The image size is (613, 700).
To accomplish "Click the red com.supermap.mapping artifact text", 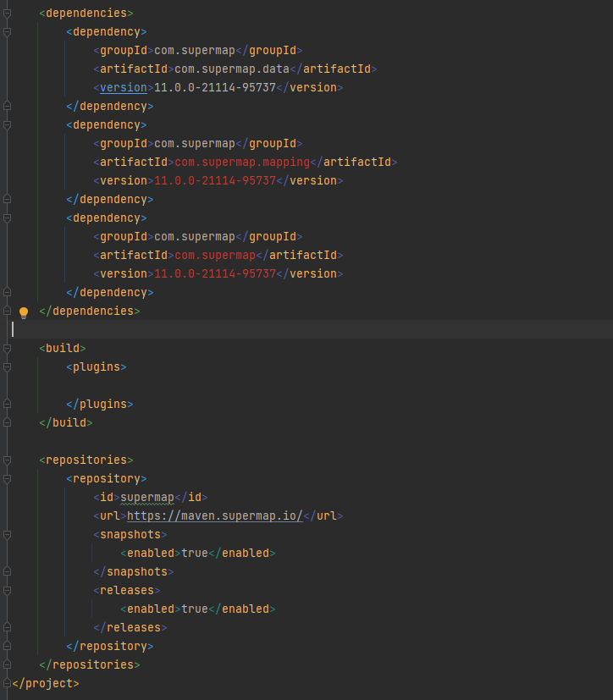I will [242, 162].
